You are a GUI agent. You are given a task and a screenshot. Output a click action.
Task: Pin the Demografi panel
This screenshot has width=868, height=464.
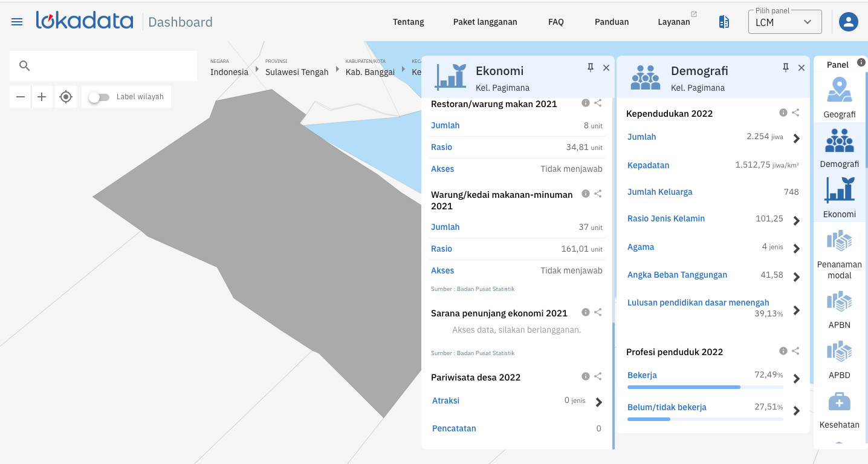(785, 68)
